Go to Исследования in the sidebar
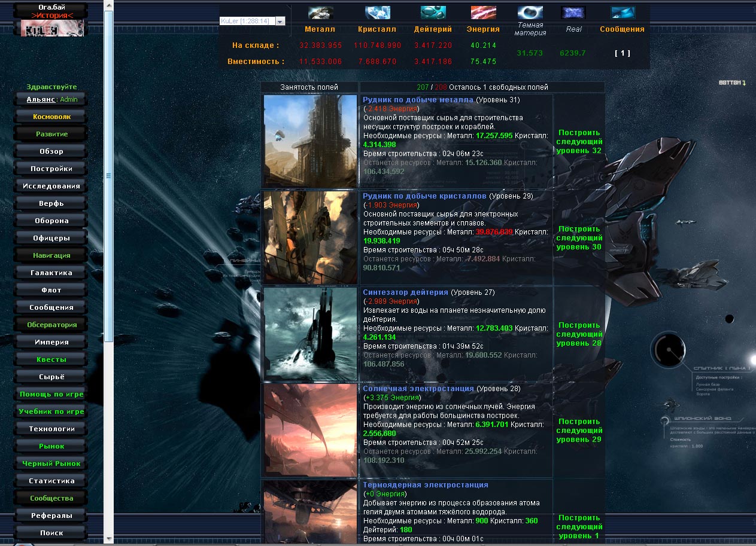This screenshot has width=756, height=546. click(51, 186)
